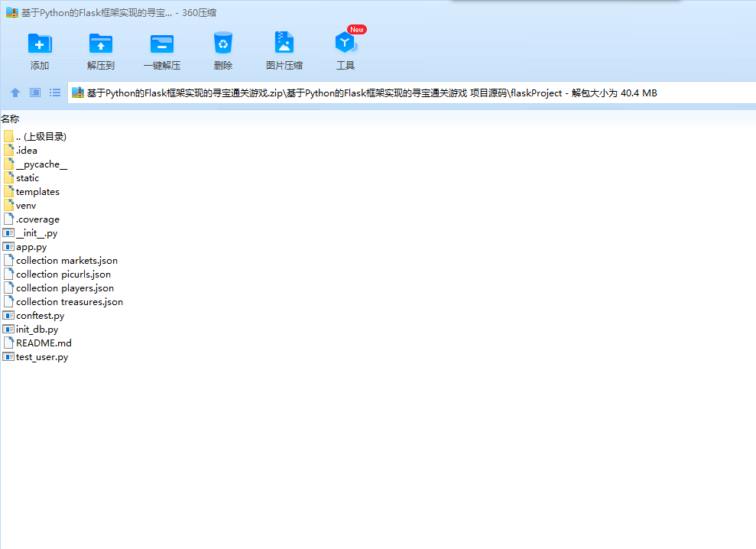Select collection treasures.json file icon
Viewport: 756px width, 549px height.
coord(8,301)
